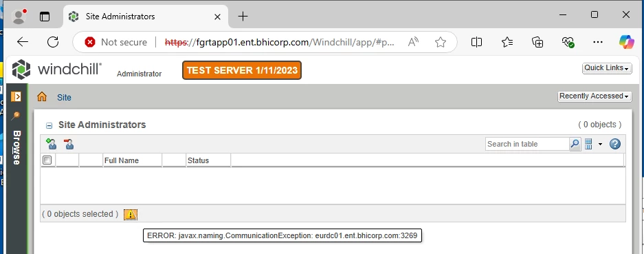Open the table view dropdown arrow
The image size is (644, 254).
(600, 144)
